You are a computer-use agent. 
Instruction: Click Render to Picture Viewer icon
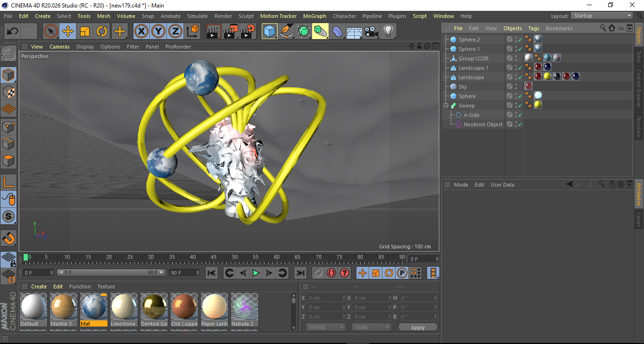(231, 32)
